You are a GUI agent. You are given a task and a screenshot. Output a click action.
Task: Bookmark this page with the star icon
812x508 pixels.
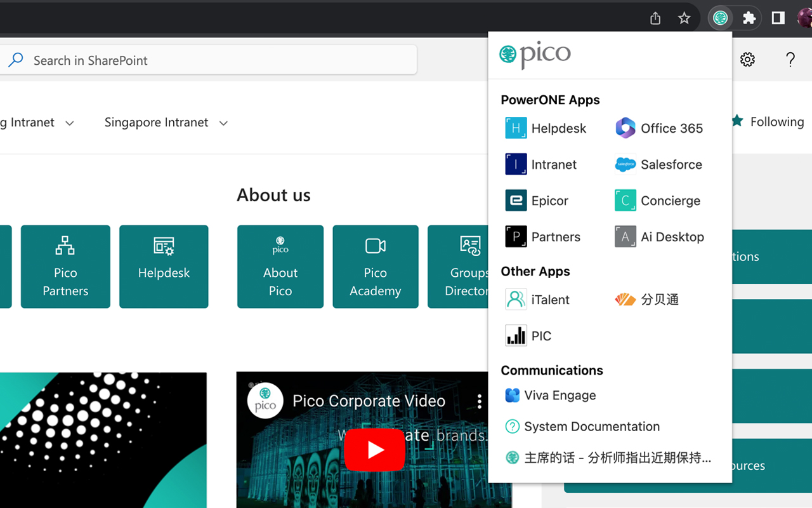[x=684, y=18]
